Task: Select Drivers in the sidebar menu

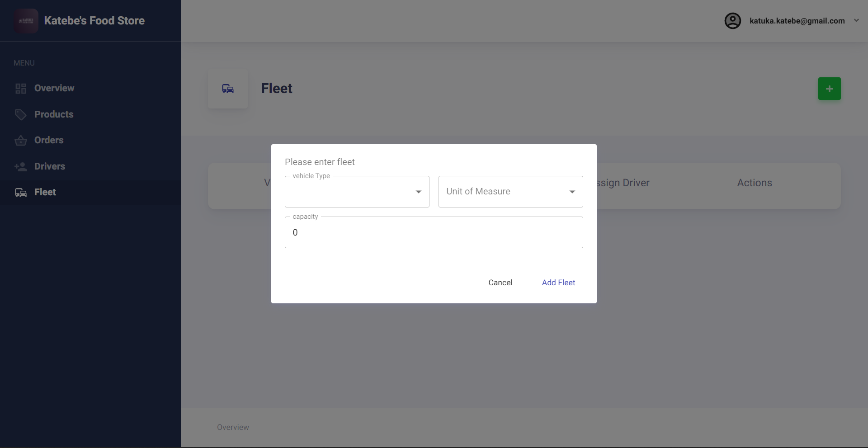Action: [50, 166]
